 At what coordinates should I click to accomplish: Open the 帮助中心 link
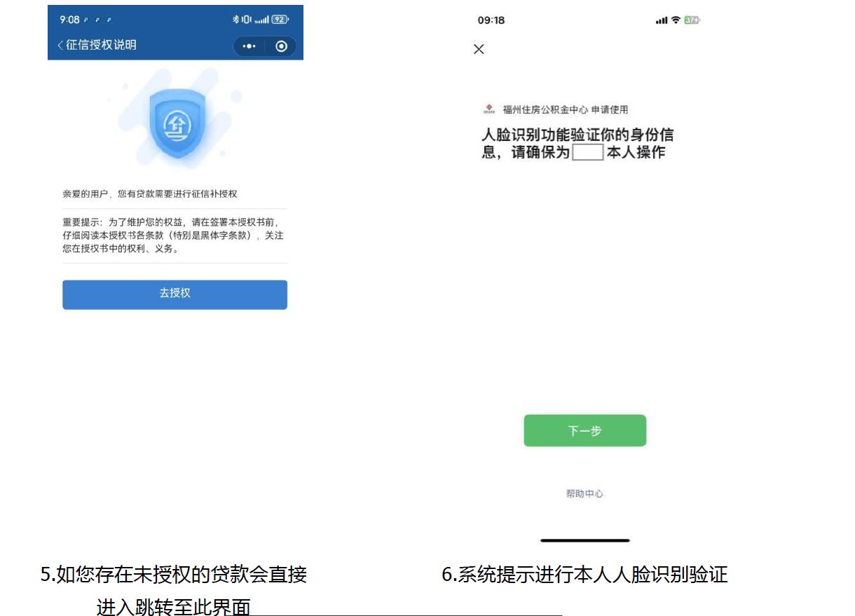tap(584, 493)
